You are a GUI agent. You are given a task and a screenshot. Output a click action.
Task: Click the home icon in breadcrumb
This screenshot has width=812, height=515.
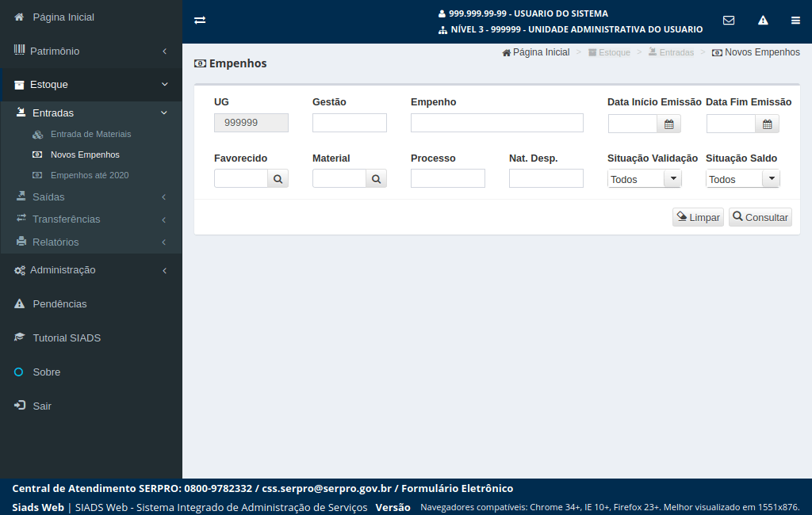[507, 53]
